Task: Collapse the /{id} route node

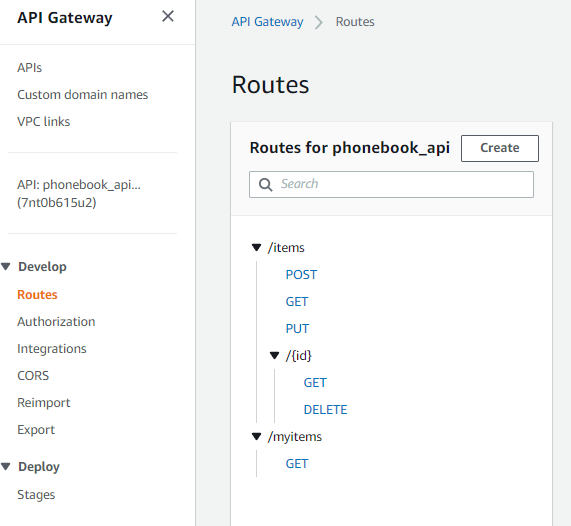Action: 274,356
